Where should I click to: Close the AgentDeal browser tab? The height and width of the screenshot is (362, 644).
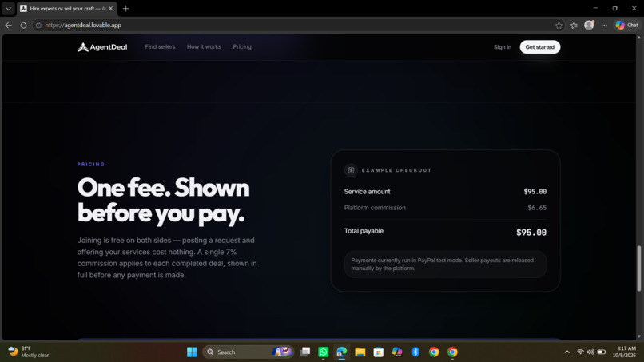(x=110, y=8)
